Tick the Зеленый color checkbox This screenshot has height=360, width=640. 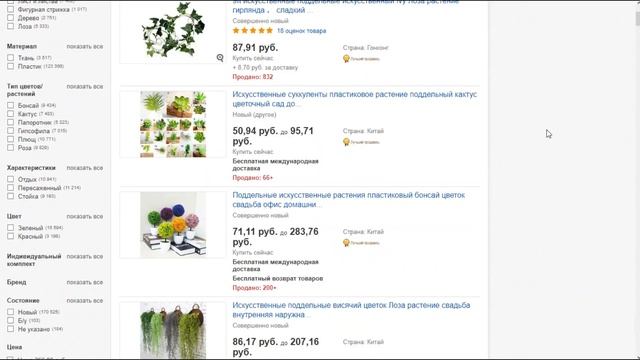coord(11,228)
